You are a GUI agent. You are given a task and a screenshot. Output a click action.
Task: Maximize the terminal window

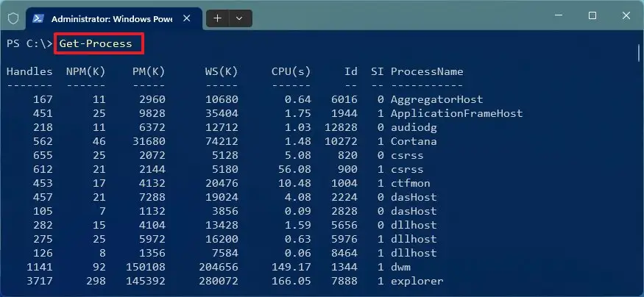point(592,15)
